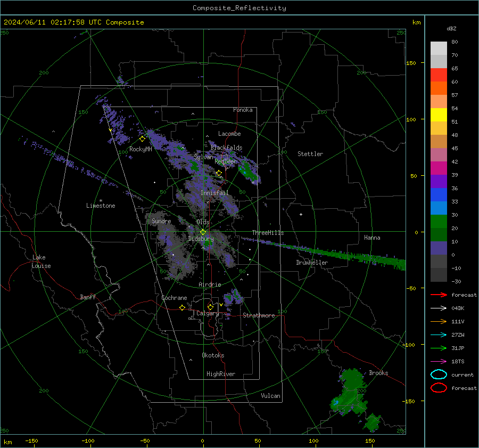Click the yellow diamond marker above Calgary
This screenshot has height=448, width=479.
210,307
